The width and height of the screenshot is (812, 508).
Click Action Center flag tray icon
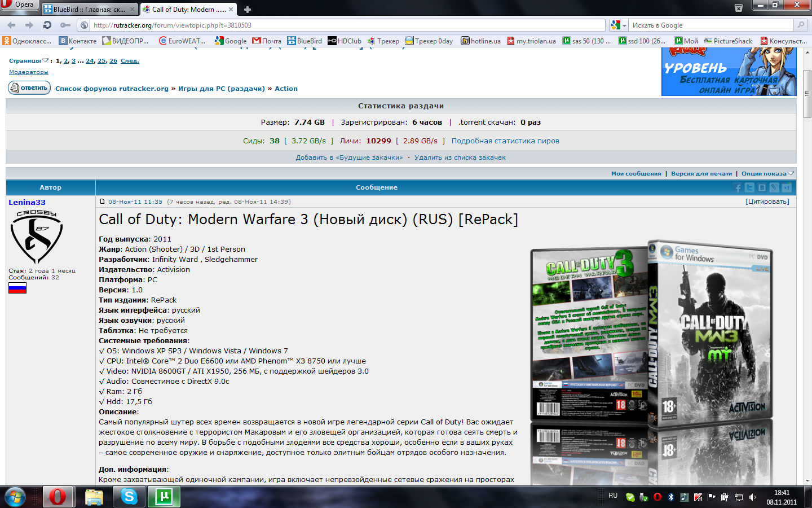tap(712, 497)
